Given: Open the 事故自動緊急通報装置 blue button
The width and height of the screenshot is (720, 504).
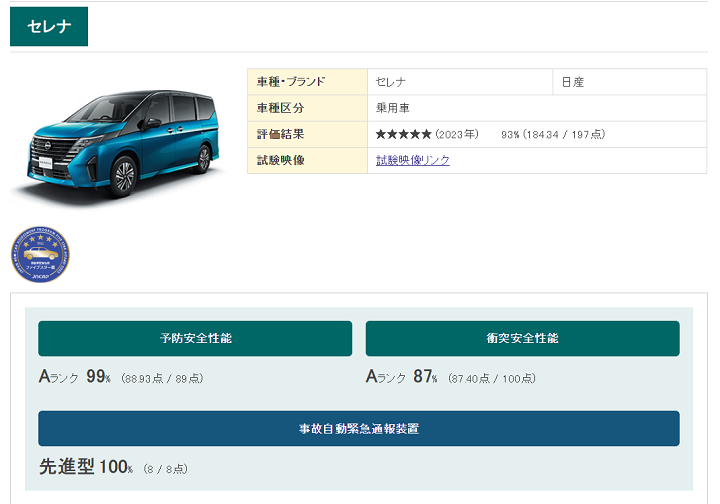Looking at the screenshot, I should (359, 428).
